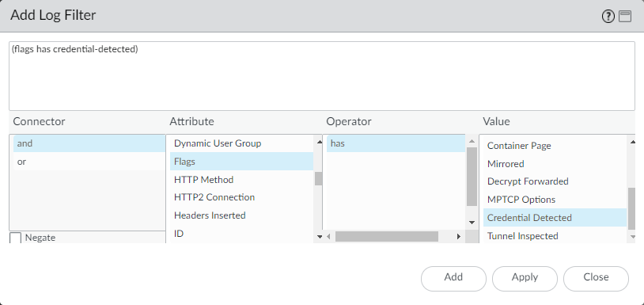Select the 'or' connector
Viewport: 644px width, 305px height.
click(89, 162)
